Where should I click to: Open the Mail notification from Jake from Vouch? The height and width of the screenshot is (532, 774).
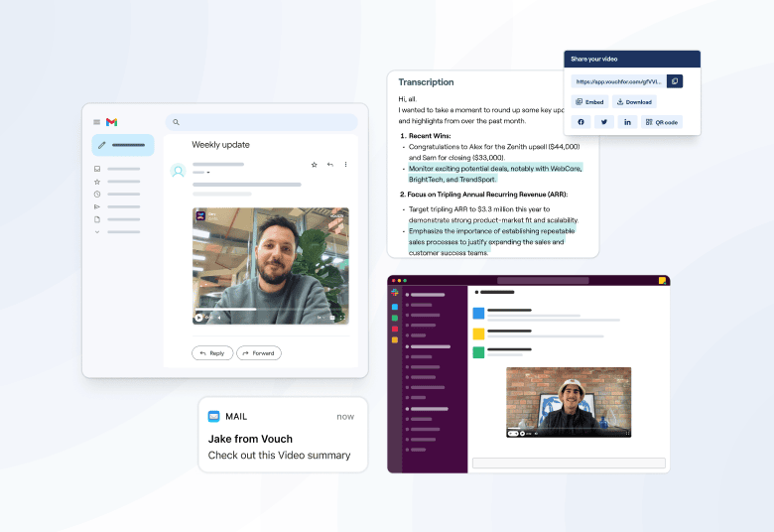283,435
